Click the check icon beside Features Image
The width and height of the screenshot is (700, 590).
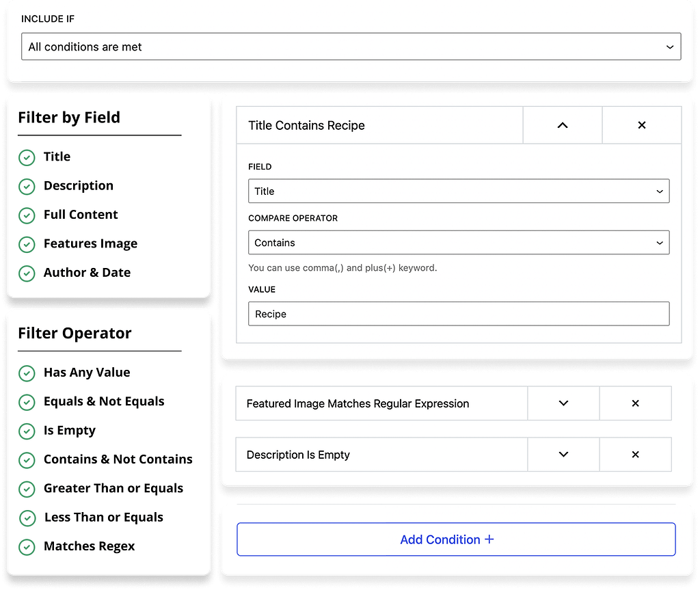27,244
